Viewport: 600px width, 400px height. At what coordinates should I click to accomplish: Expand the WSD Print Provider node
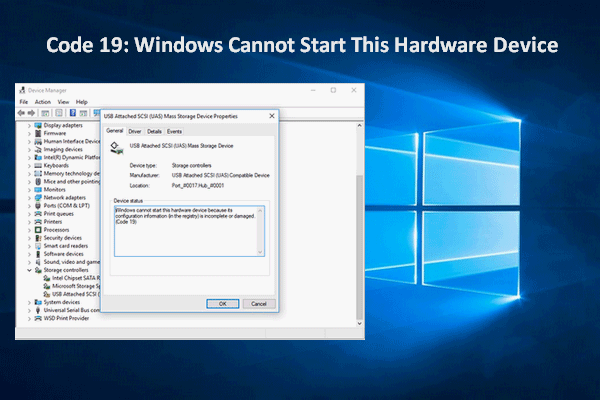29,318
